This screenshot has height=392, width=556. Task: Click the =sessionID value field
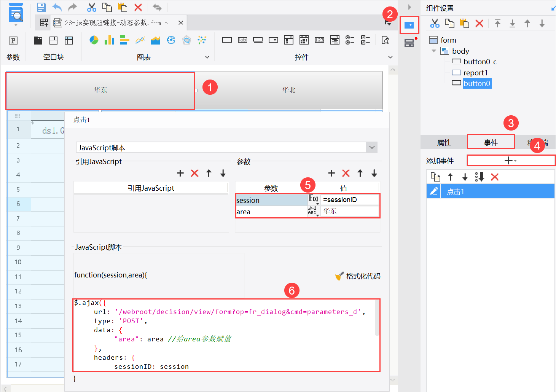coord(350,200)
